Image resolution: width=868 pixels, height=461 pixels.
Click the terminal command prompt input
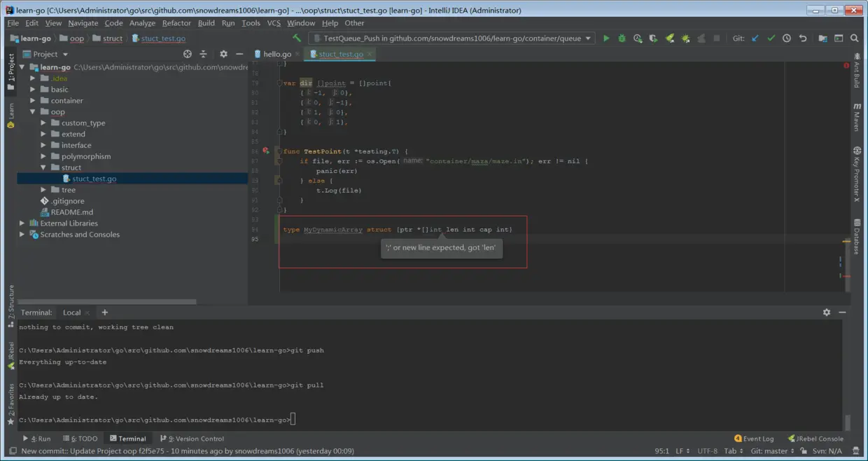(293, 420)
